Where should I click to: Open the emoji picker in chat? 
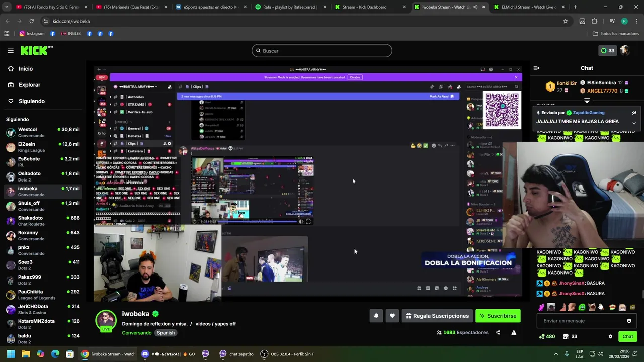(629, 321)
